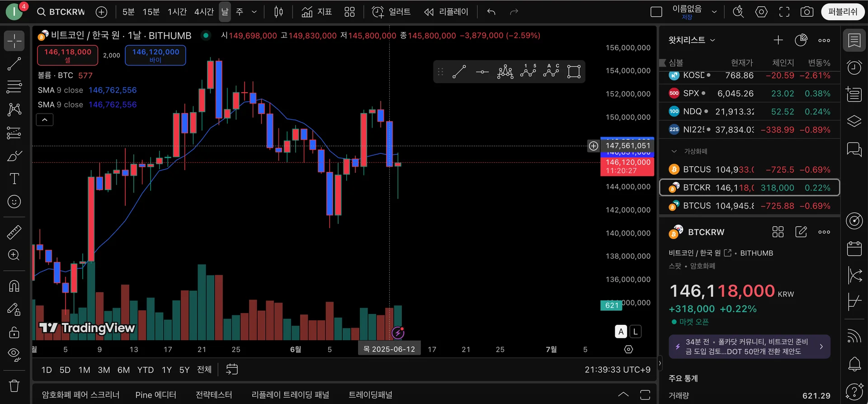Image resolution: width=868 pixels, height=404 pixels.
Task: Click the 퍼블리쉬 button
Action: click(843, 12)
